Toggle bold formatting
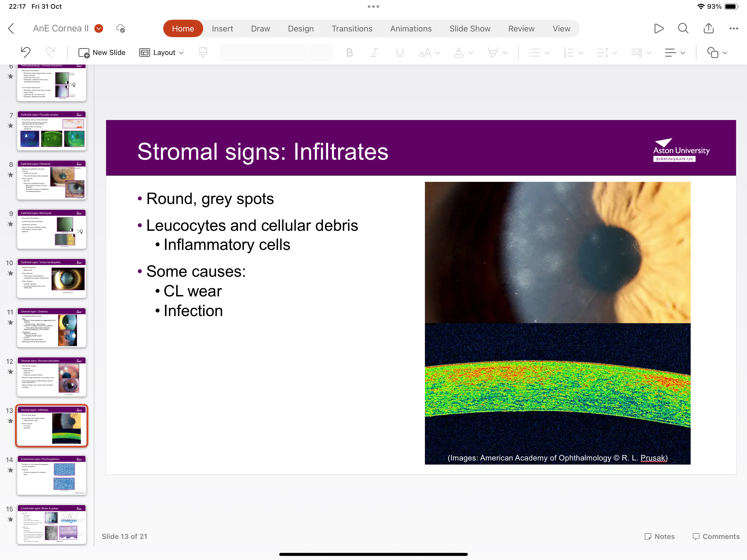This screenshot has width=747, height=560. [x=349, y=52]
